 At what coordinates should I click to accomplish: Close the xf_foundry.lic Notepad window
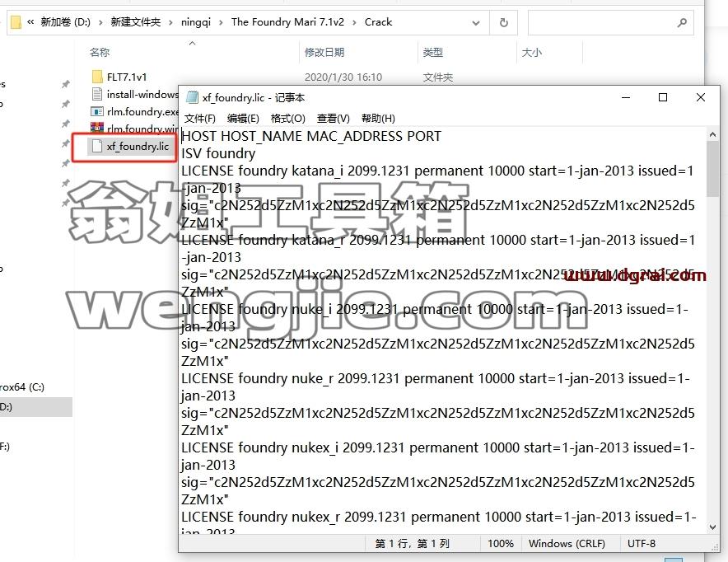701,97
